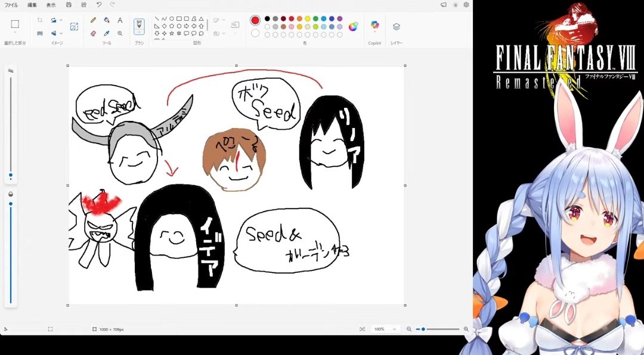The height and width of the screenshot is (355, 644).
Task: Open Paint settings gear
Action: pos(466,5)
